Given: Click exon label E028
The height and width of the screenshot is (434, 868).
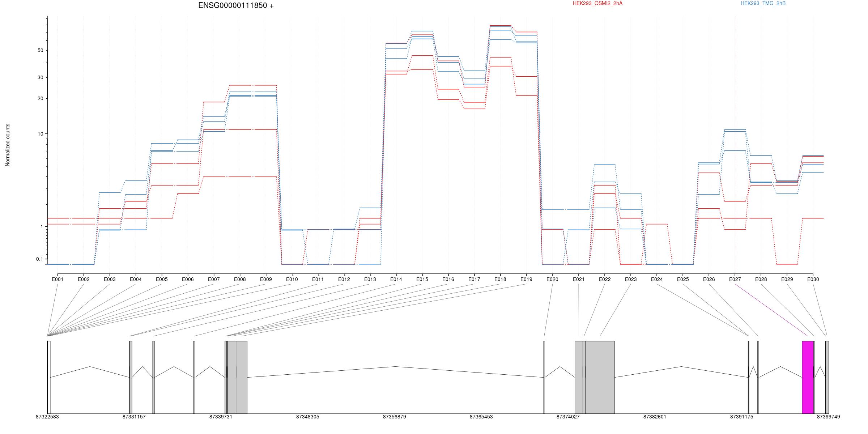Looking at the screenshot, I should click(761, 279).
